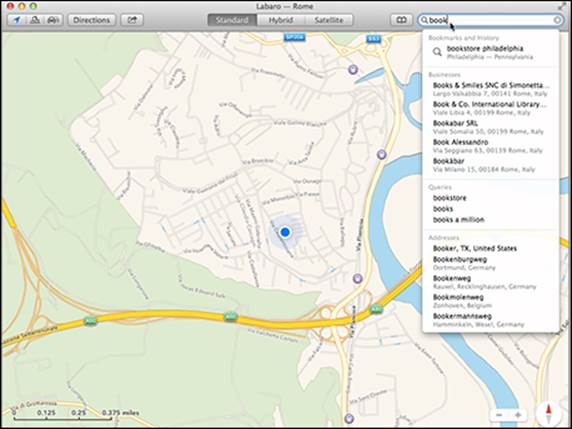Switch map to Standard view
The width and height of the screenshot is (572, 429).
pos(232,20)
